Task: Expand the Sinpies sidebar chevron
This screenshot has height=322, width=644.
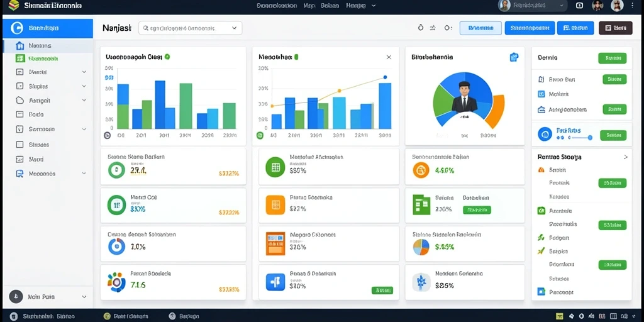Action: click(x=84, y=86)
